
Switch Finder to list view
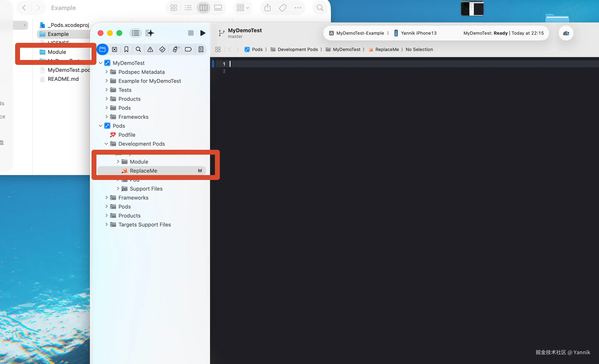(x=188, y=8)
